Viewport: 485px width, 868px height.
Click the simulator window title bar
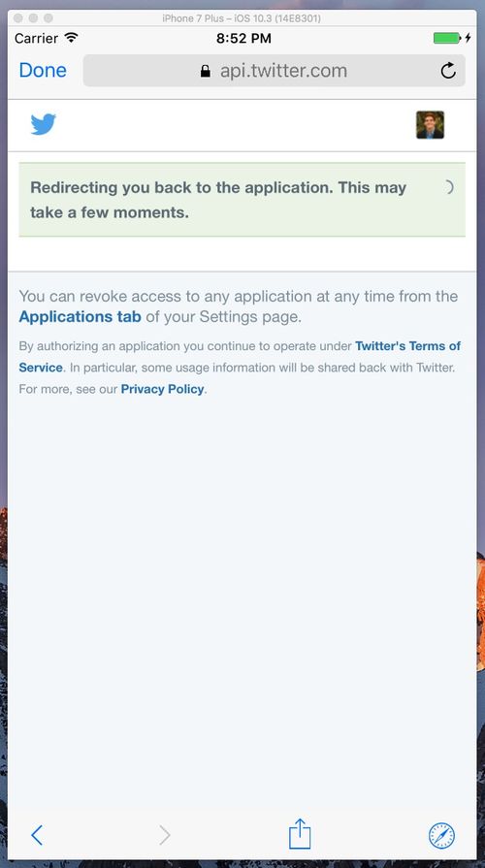(242, 18)
